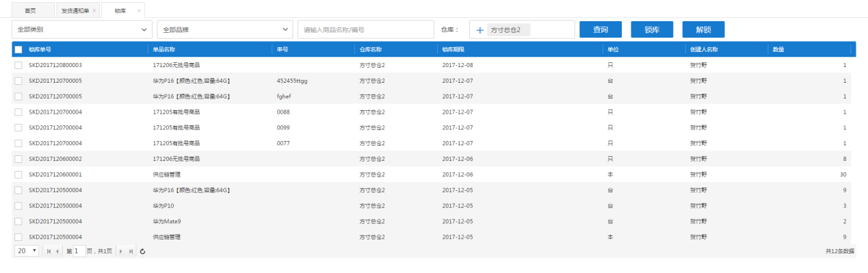Image resolution: width=868 pixels, height=273 pixels.
Task: Click the blue 查询 button
Action: [x=601, y=29]
